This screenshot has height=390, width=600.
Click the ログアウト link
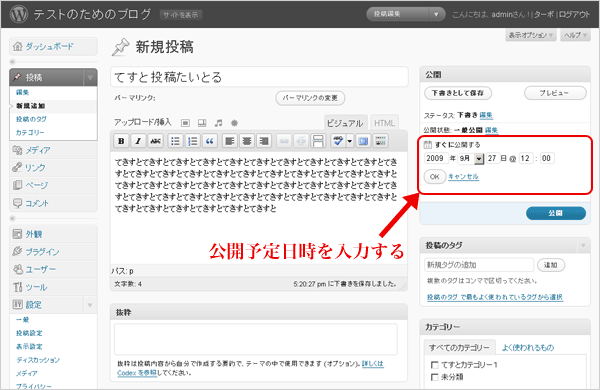(574, 15)
